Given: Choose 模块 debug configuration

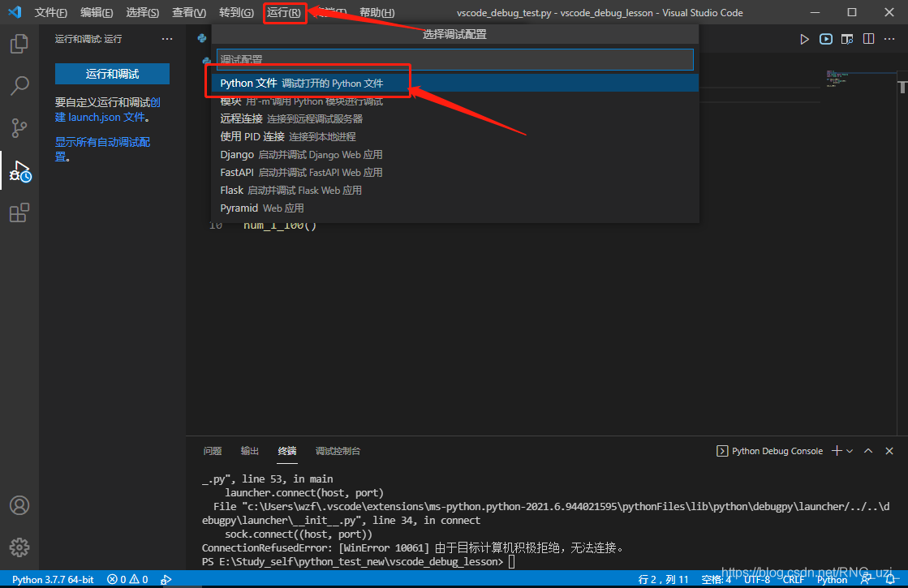Looking at the screenshot, I should pos(454,101).
